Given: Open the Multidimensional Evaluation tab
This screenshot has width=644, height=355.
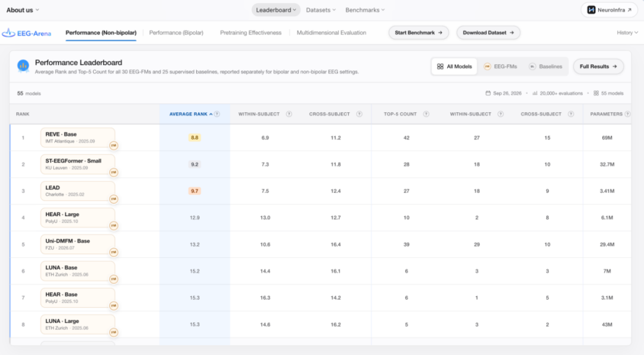Looking at the screenshot, I should (332, 33).
